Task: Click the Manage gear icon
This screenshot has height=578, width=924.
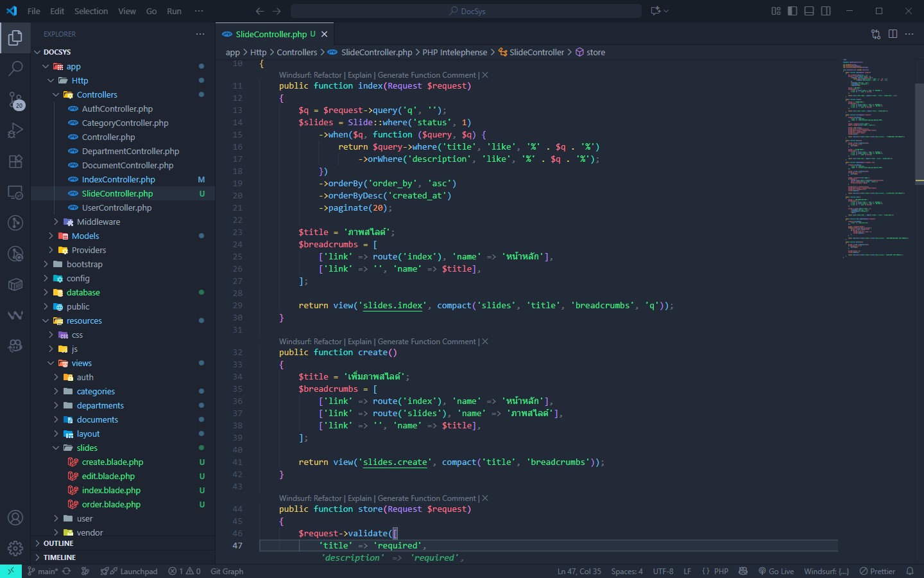Action: [x=15, y=548]
